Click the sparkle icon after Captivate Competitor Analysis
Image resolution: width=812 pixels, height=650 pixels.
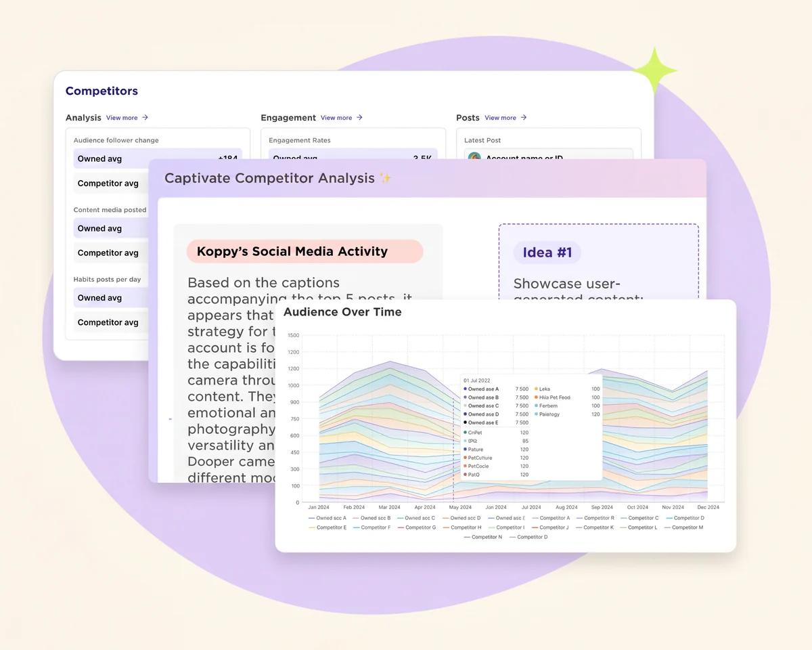coord(386,178)
